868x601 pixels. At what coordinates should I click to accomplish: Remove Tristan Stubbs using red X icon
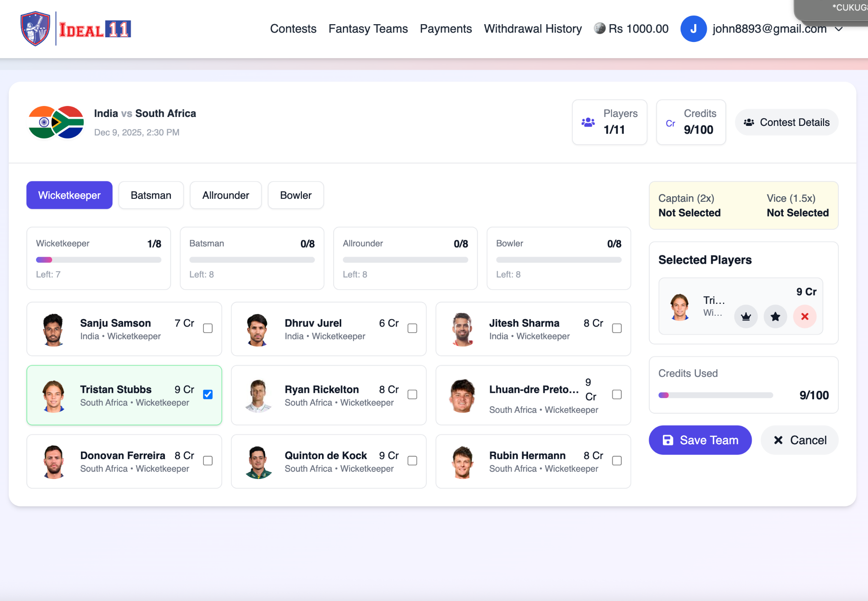tap(804, 317)
